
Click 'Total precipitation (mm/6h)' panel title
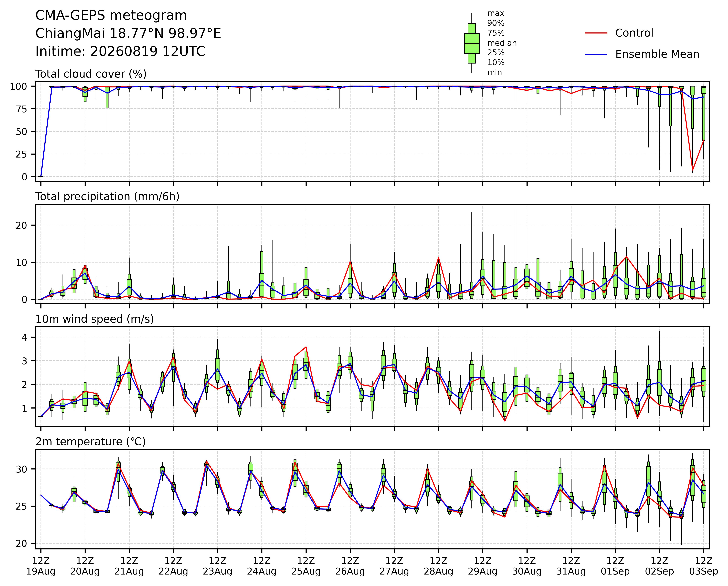pyautogui.click(x=107, y=197)
